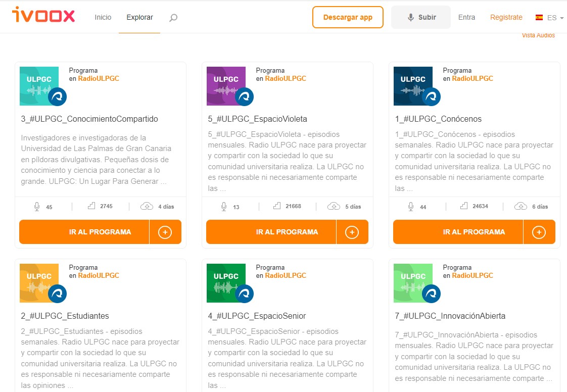567x392 pixels.
Task: Click the like icon beside 24634
Action: [464, 206]
